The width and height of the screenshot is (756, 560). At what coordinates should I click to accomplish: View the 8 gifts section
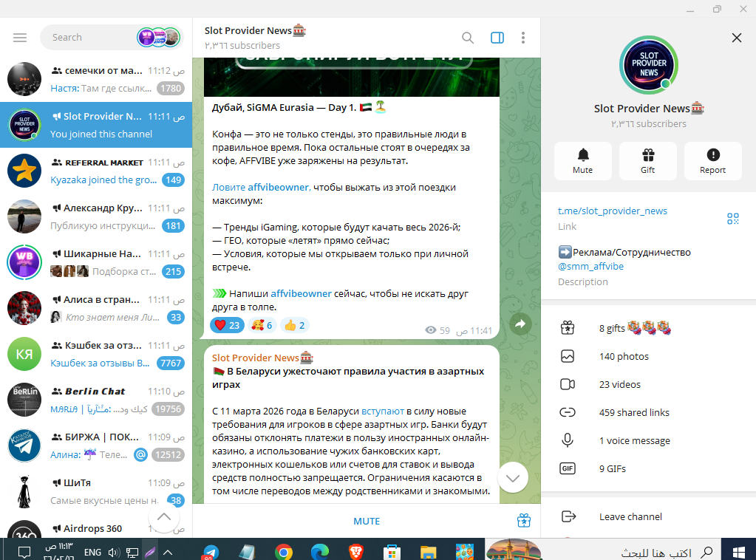click(649, 328)
